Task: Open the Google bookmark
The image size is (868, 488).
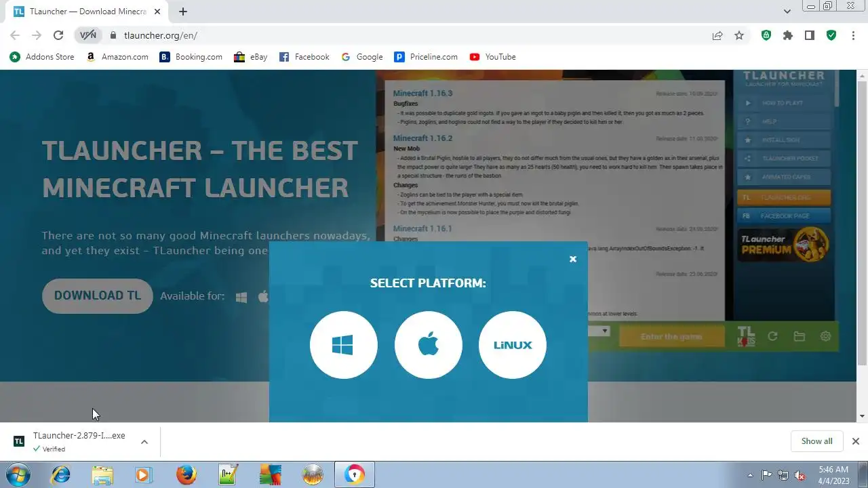Action: coord(361,57)
